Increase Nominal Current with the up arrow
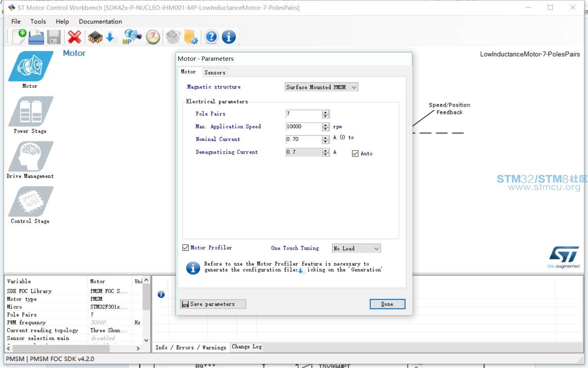Viewport: 588px width, 368px height. point(325,138)
